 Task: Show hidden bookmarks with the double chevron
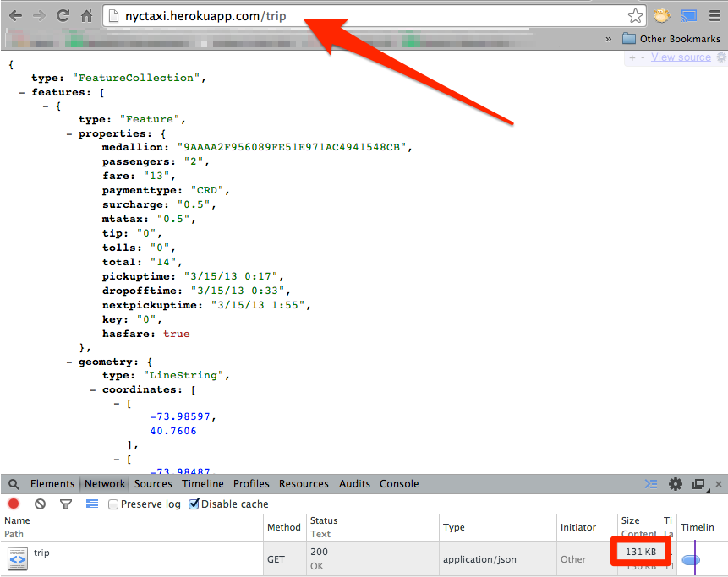click(x=608, y=39)
